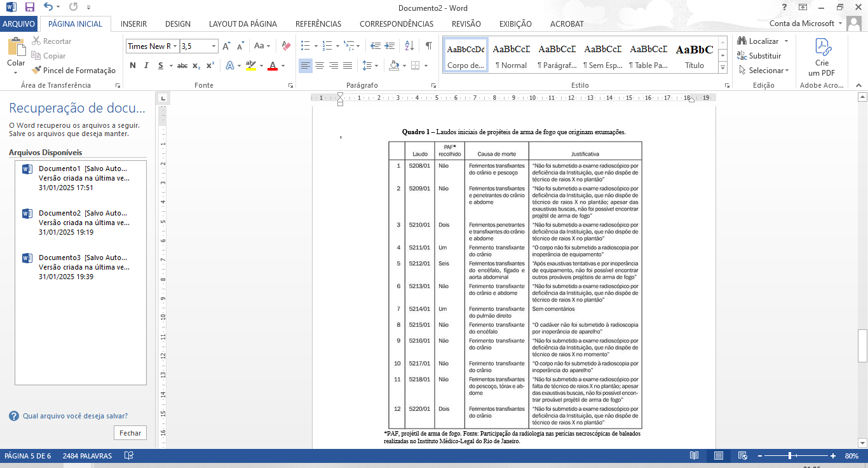Switch to the REFERÊNCIAS tab
Screen dimensions: 868x468
pos(318,24)
